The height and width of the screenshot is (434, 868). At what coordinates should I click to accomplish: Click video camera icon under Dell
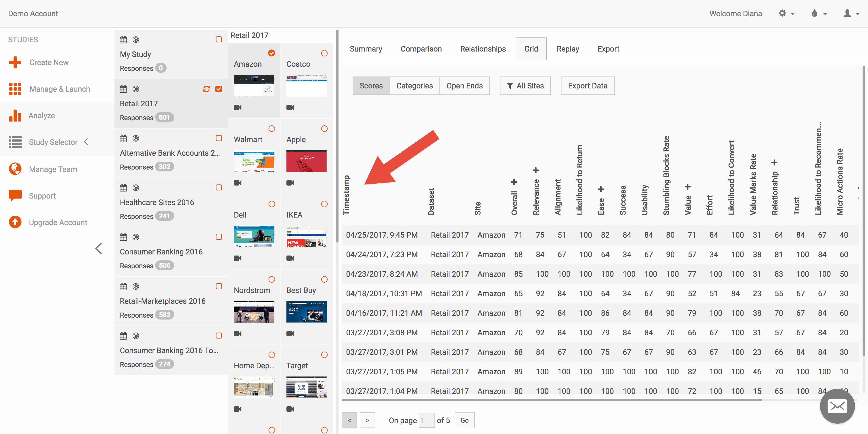click(238, 259)
